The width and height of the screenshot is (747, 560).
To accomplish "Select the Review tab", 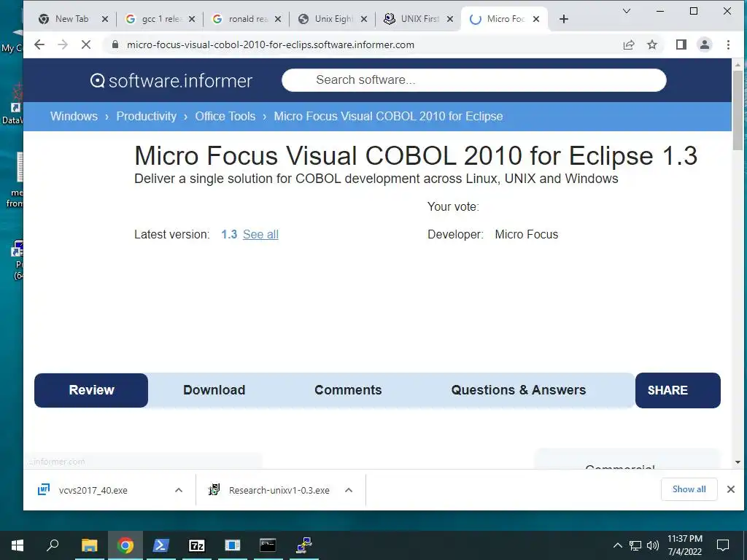I will 91,390.
